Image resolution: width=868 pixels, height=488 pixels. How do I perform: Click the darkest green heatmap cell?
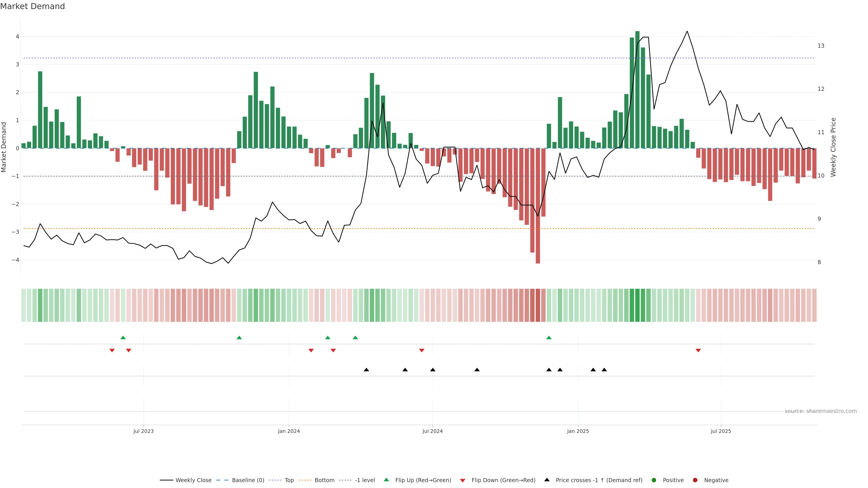[637, 305]
